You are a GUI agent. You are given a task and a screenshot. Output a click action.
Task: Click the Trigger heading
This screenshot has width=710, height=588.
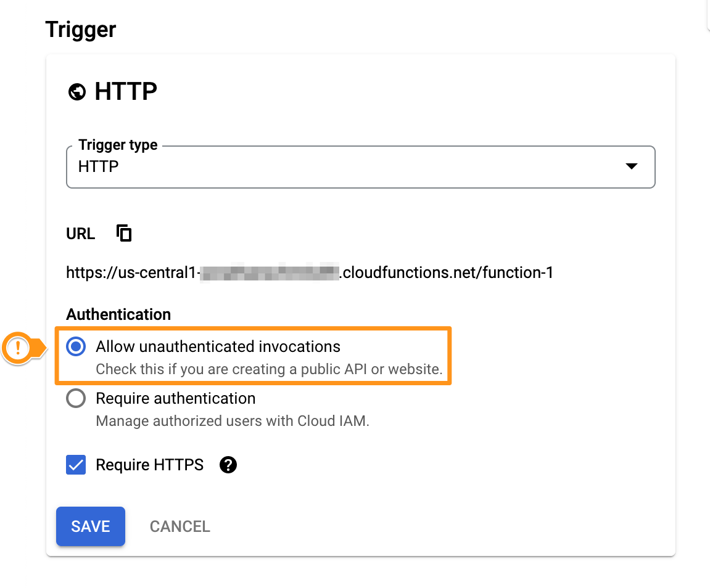pos(80,29)
